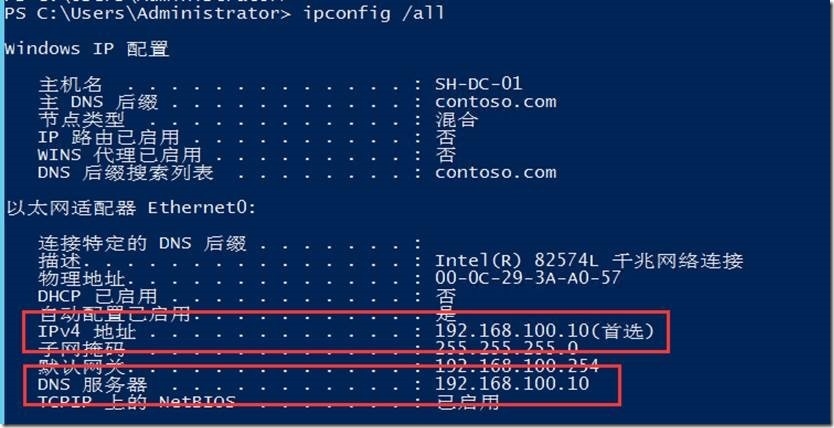Click the DNS suffix search list contoso.com
The width and height of the screenshot is (834, 428).
coord(495,172)
